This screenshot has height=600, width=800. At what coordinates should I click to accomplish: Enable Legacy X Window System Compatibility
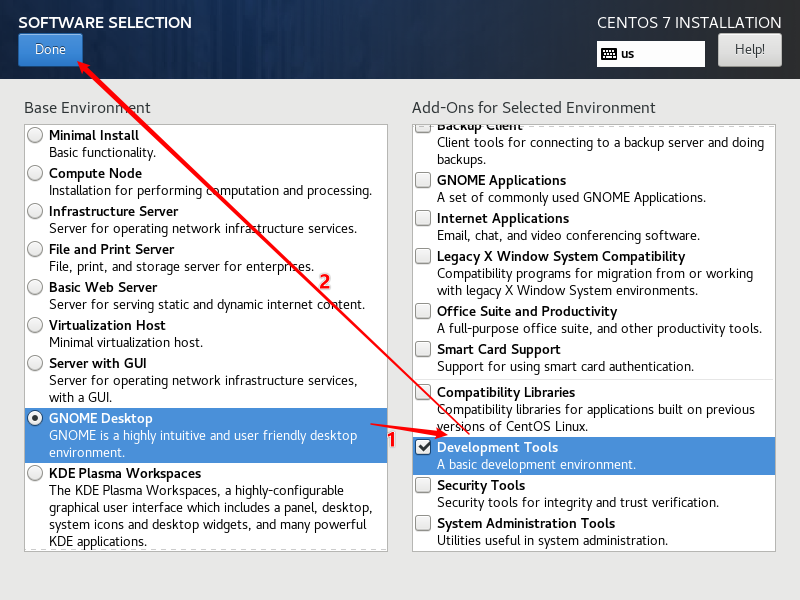pos(423,256)
